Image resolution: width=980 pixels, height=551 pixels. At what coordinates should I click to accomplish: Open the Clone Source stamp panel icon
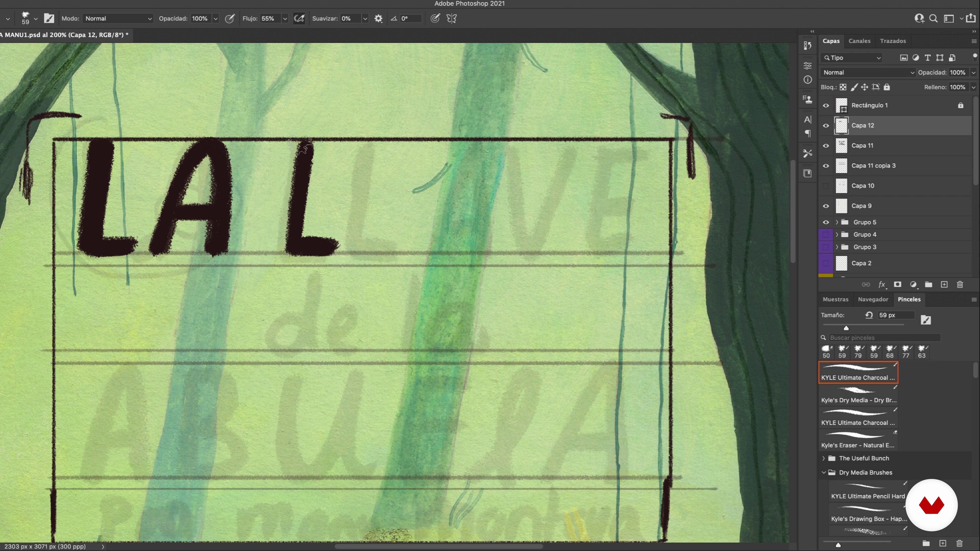807,99
